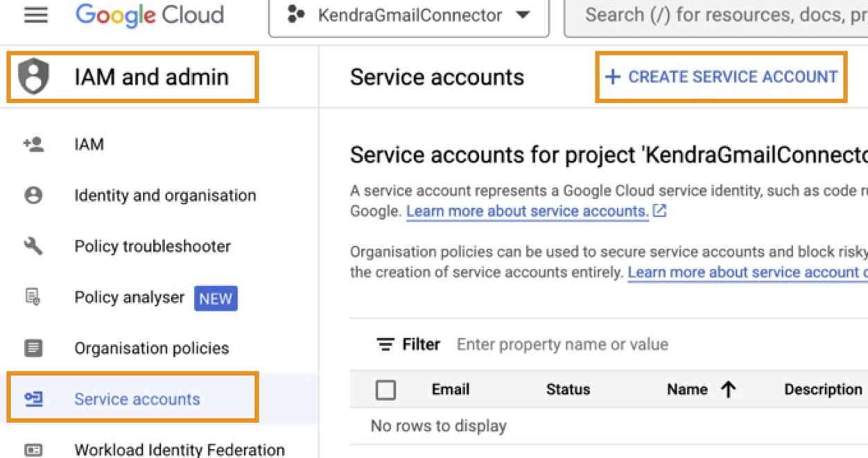This screenshot has width=868, height=458.
Task: Sort by Name column arrow
Action: click(x=728, y=390)
